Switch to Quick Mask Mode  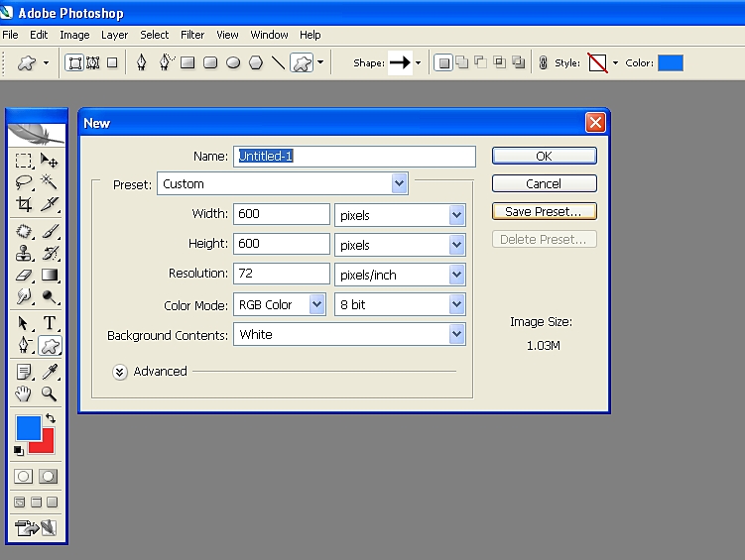coord(48,476)
